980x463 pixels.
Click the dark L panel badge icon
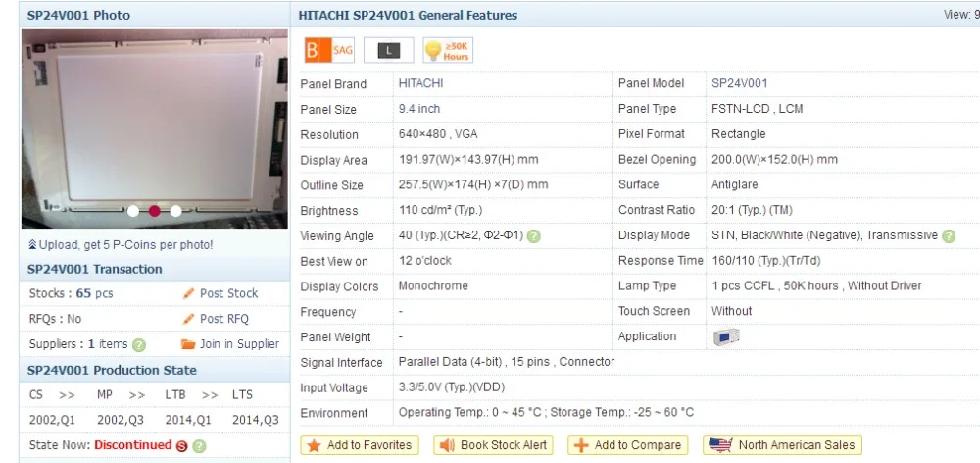pos(388,51)
